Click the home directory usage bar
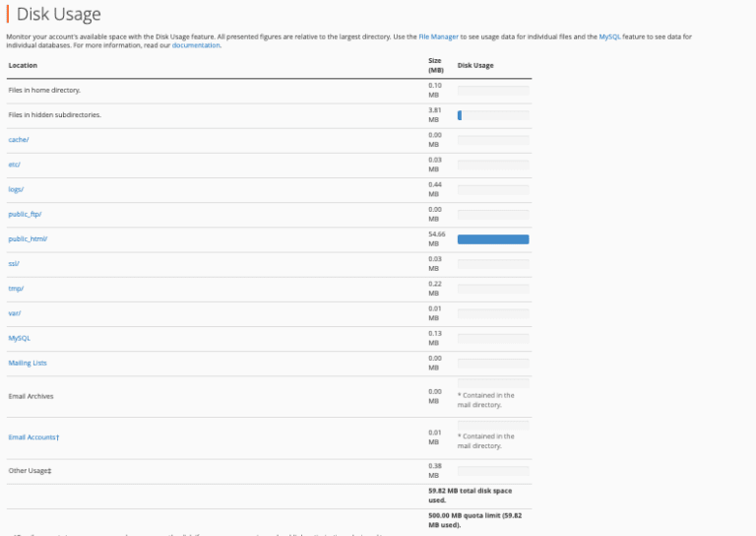756x536 pixels. [x=493, y=91]
